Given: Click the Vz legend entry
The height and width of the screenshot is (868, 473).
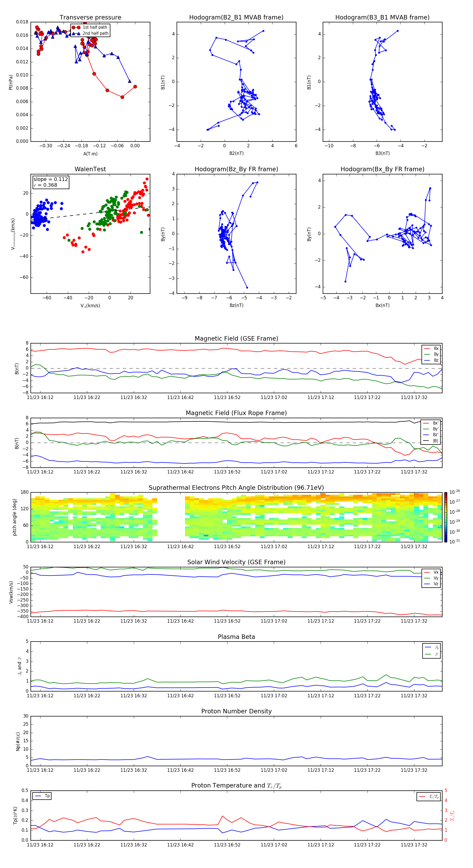Looking at the screenshot, I should coord(431,584).
